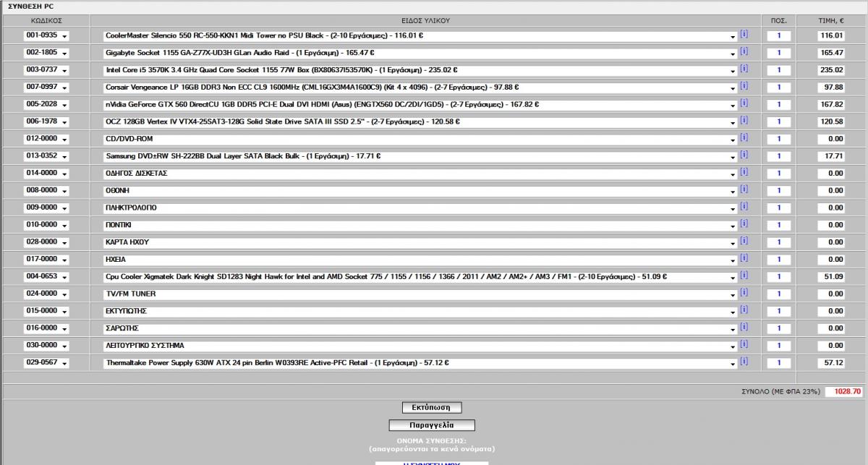Open the Corsair Vengeance LP product dropdown
This screenshot has width=868, height=465.
tap(420, 88)
